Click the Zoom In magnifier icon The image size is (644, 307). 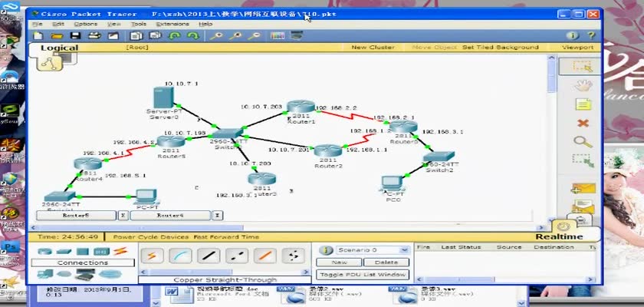pos(215,36)
